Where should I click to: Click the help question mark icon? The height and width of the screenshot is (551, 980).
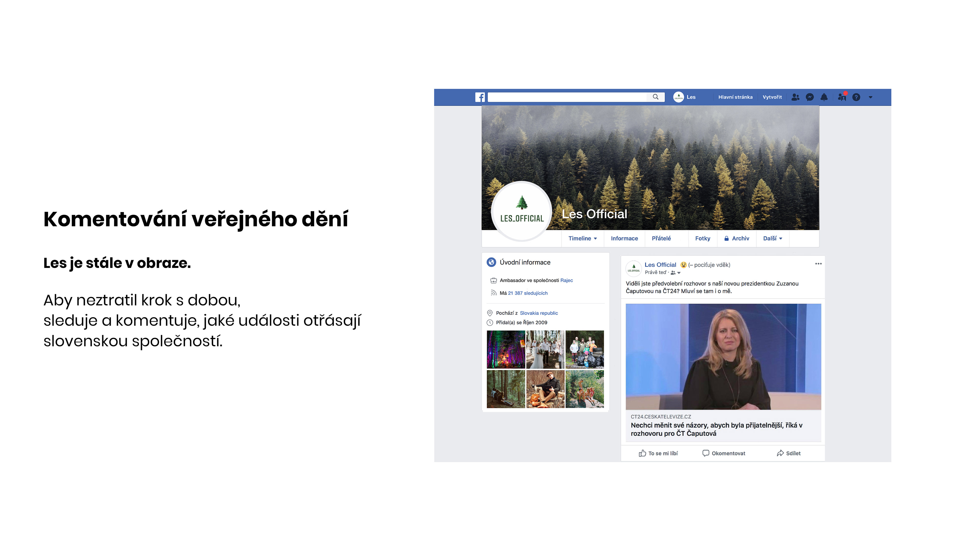856,97
